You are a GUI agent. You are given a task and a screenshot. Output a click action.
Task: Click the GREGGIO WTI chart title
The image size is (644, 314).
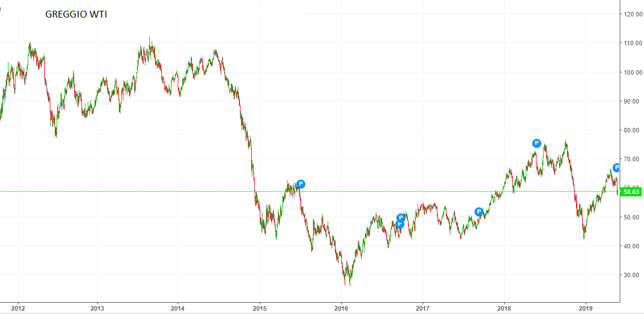point(76,15)
